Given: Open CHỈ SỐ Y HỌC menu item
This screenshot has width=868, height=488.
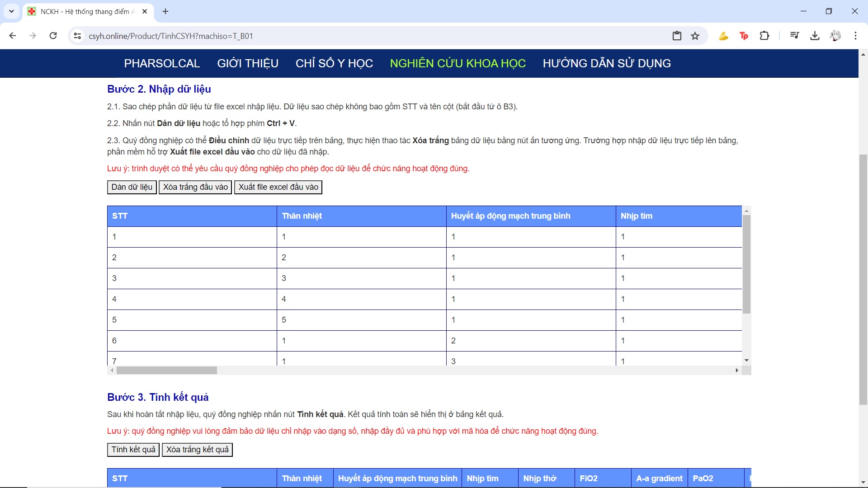Looking at the screenshot, I should tap(334, 63).
